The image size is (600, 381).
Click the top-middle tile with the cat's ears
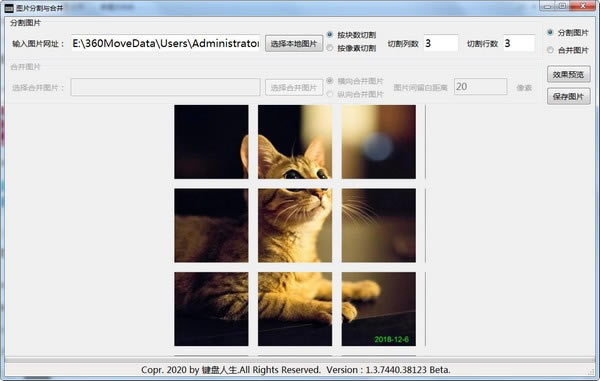click(x=295, y=142)
